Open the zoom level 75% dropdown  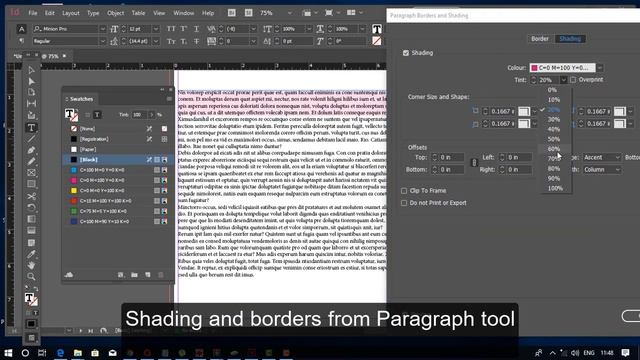click(x=289, y=13)
